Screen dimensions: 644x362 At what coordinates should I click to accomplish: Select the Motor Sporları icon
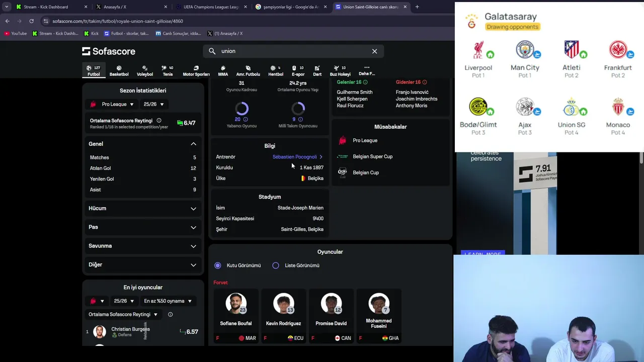point(196,70)
